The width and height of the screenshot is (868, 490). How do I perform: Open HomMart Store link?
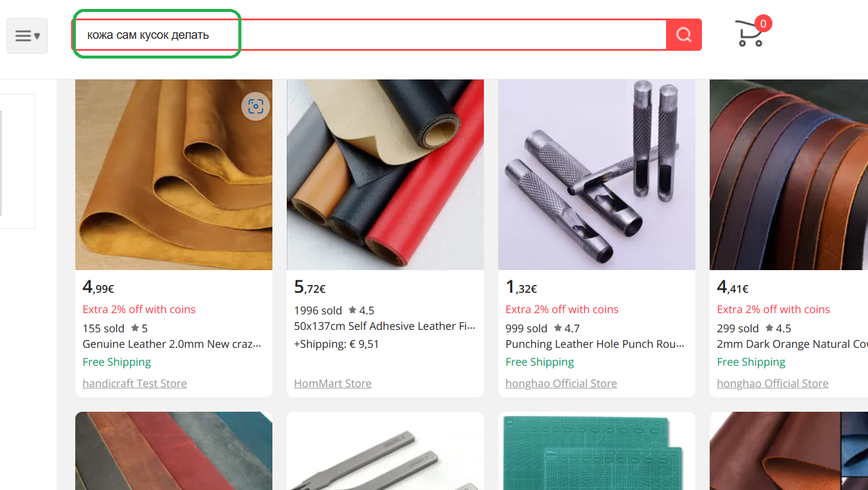pos(333,384)
